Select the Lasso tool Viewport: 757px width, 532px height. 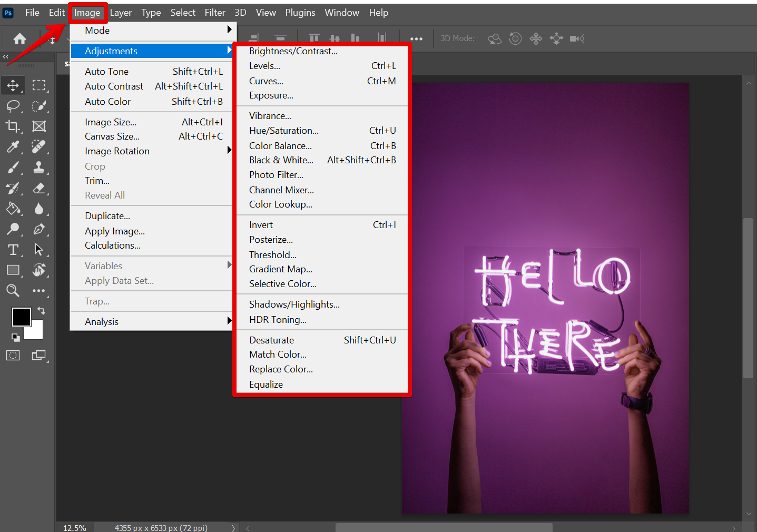13,106
